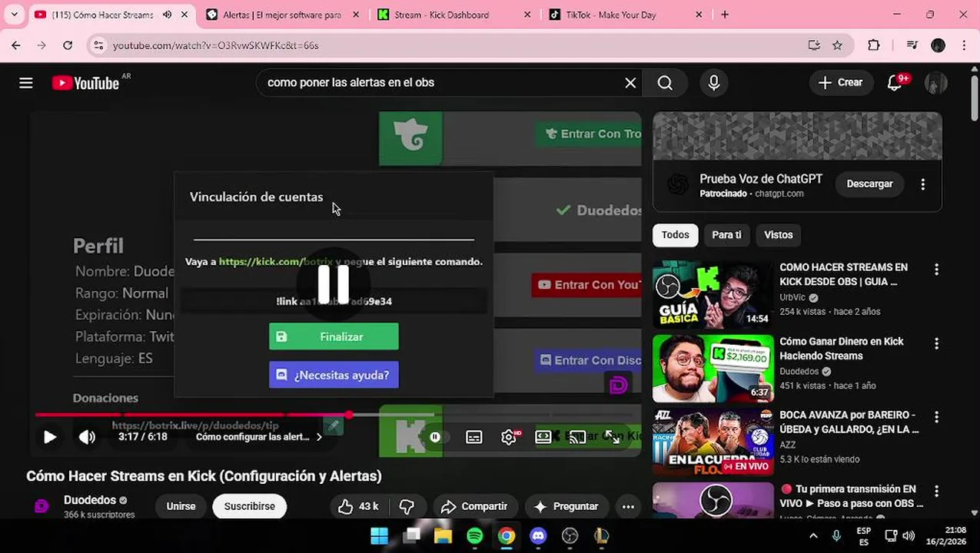Open options menu for ChatGPT ad
The height and width of the screenshot is (553, 980).
[x=923, y=184]
